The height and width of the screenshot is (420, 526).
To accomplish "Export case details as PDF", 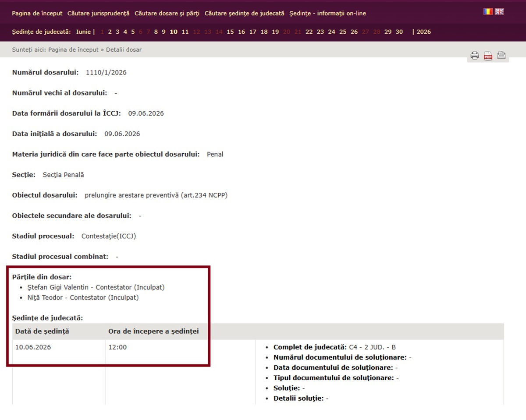I will (488, 56).
